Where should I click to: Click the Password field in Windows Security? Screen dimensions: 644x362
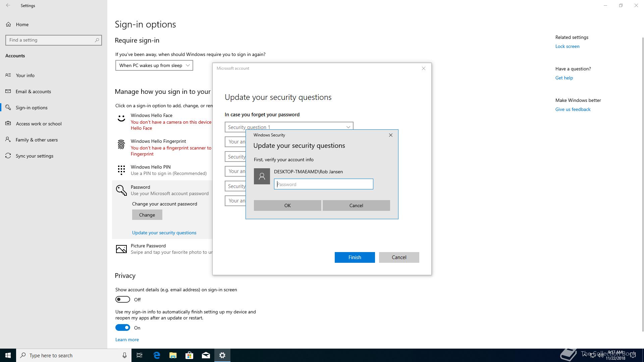pos(324,184)
